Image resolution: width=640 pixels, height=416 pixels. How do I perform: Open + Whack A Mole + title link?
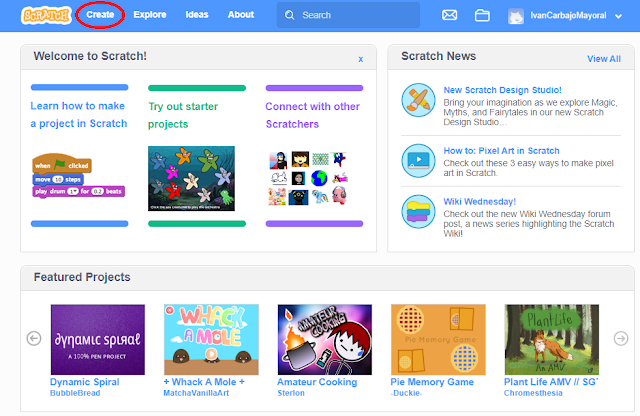(204, 382)
